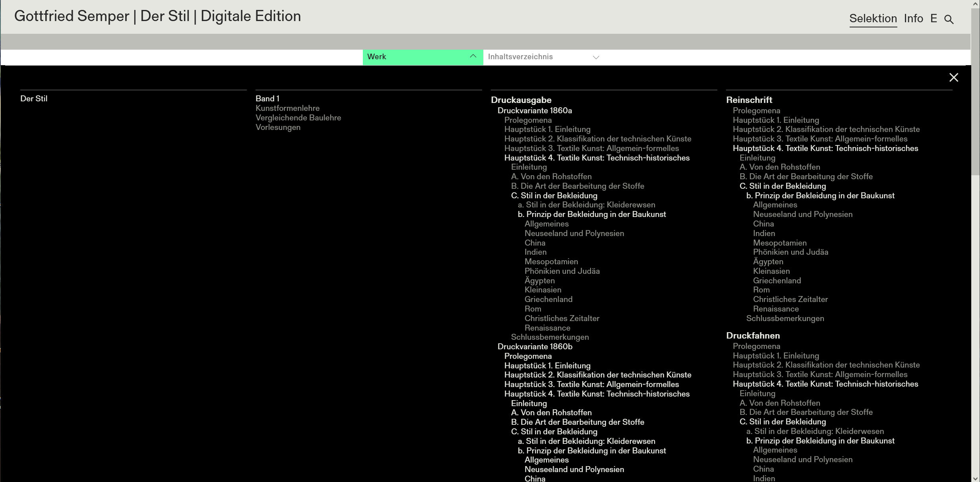Open Prolegomena under Druckfahnen
Screen dimensions: 980x482
[x=756, y=346]
